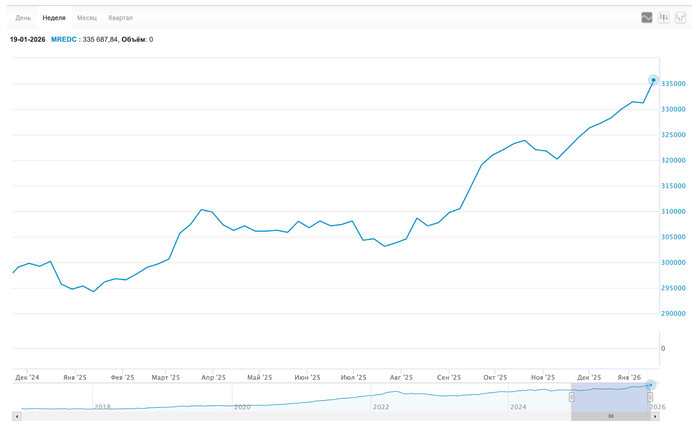Image resolution: width=700 pixels, height=426 pixels.
Task: Click the navigator's shaded selected range
Action: pos(611,396)
